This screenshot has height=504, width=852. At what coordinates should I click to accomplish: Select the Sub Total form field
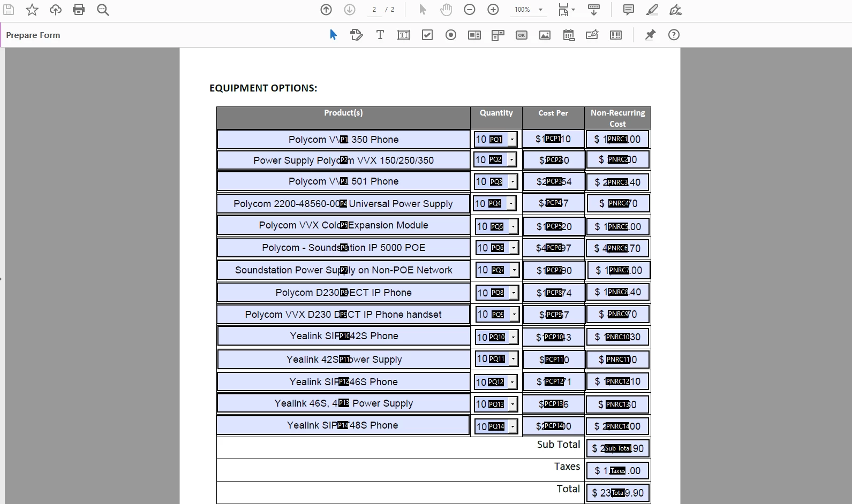(x=618, y=448)
